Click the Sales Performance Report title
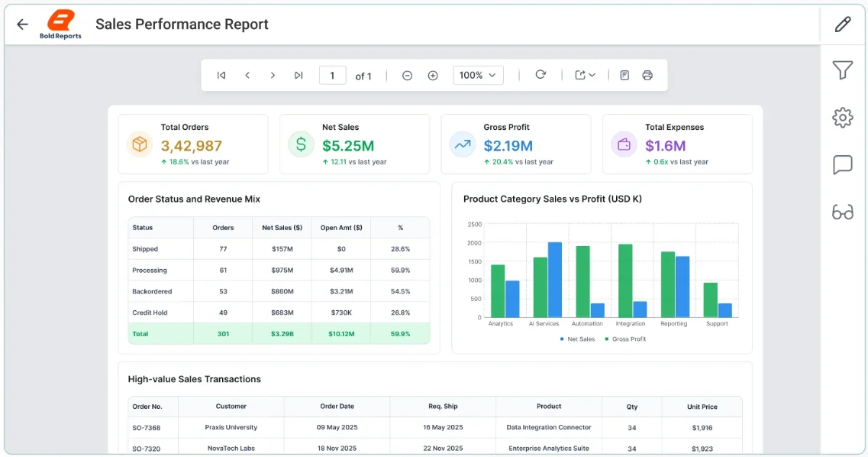The height and width of the screenshot is (457, 868). pos(182,24)
